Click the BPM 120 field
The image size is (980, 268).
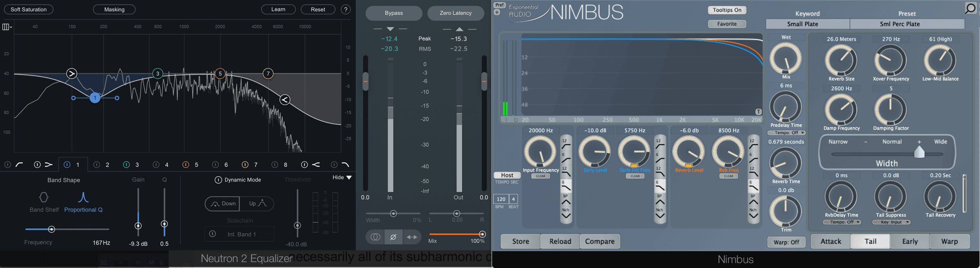(x=501, y=199)
